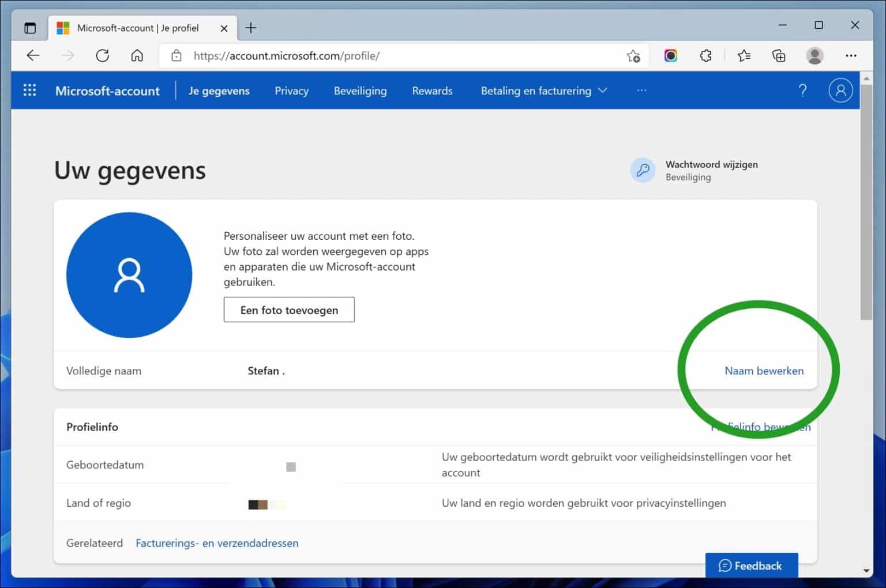Open the Rewards tab
Image resolution: width=886 pixels, height=588 pixels.
(x=432, y=91)
